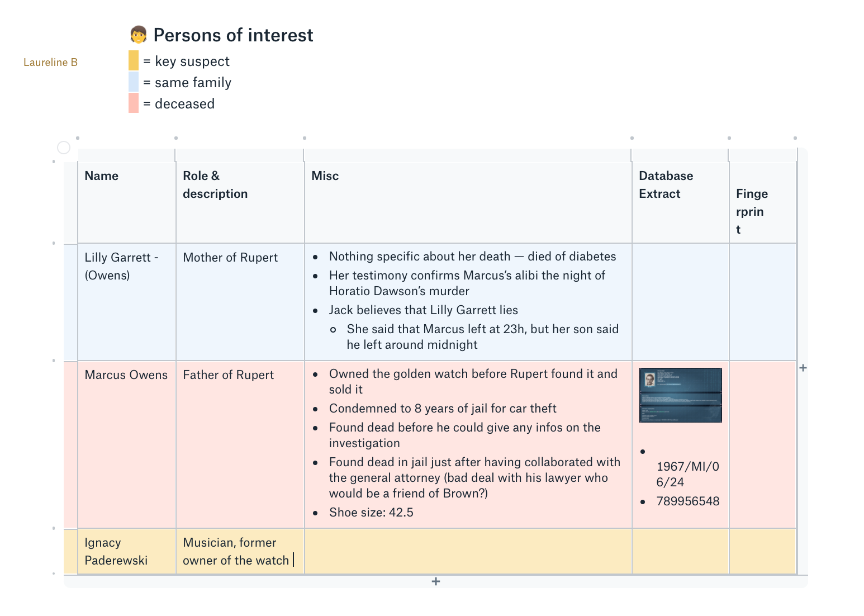Select the Name column header cell
This screenshot has width=864, height=616.
[x=127, y=203]
